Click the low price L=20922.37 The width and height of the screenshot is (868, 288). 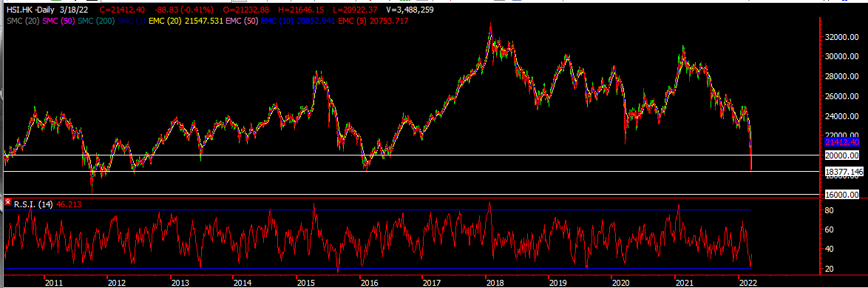tap(355, 10)
